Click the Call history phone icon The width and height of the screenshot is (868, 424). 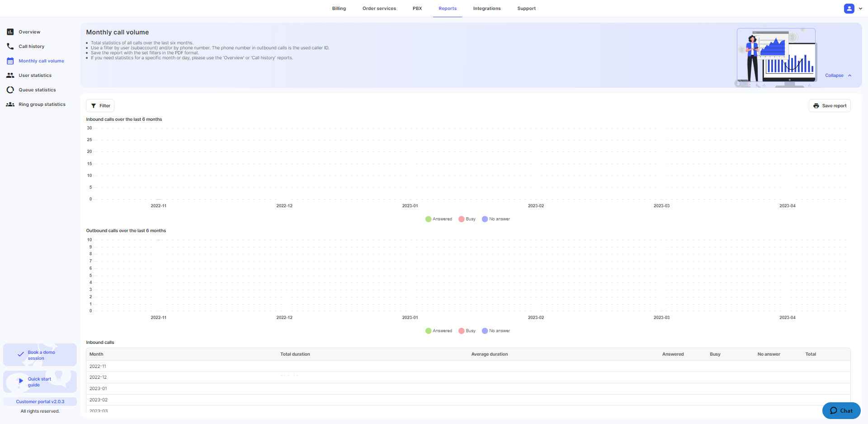pos(10,46)
